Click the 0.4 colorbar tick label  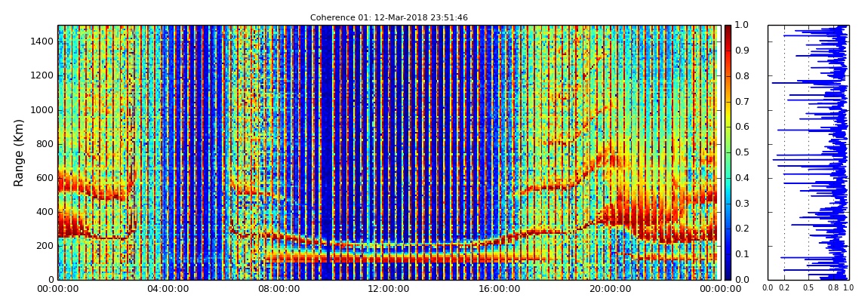coord(740,178)
